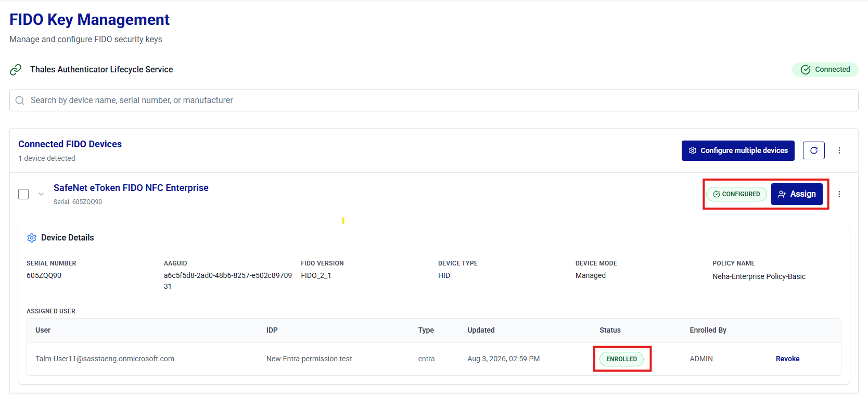Click the Configure multiple devices button
The image size is (868, 406).
[738, 150]
